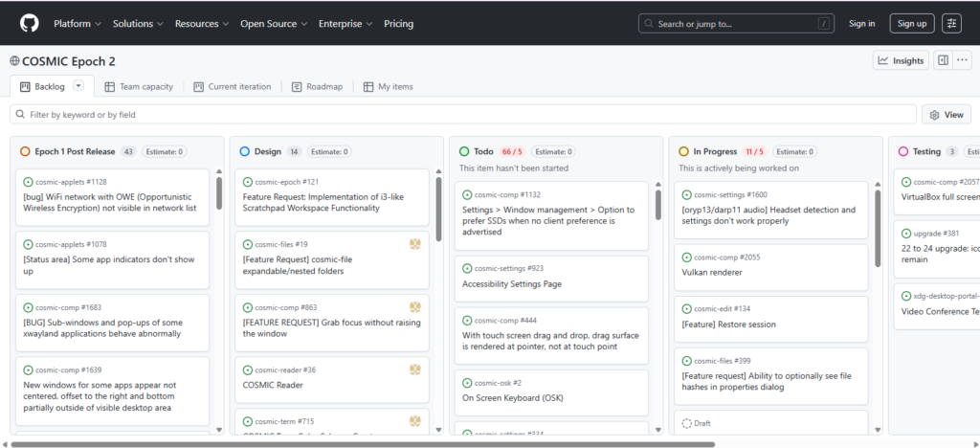Click the Testing column heading

click(x=926, y=151)
